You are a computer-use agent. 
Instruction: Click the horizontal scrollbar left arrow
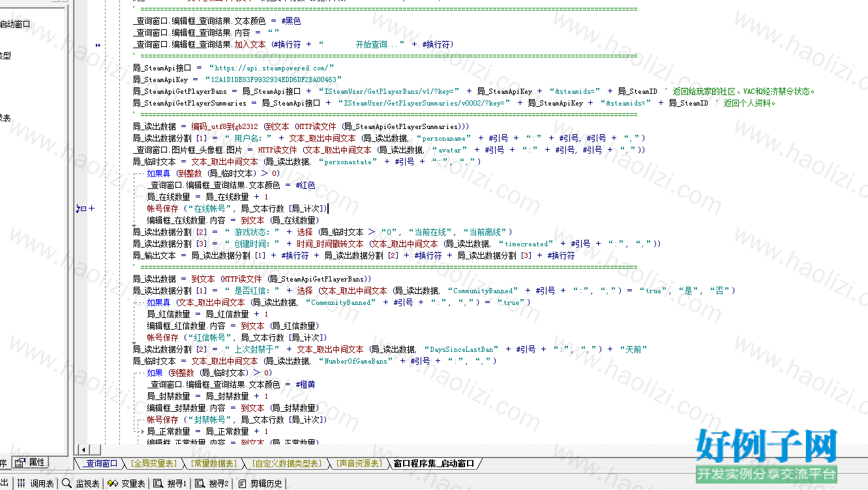pyautogui.click(x=83, y=450)
